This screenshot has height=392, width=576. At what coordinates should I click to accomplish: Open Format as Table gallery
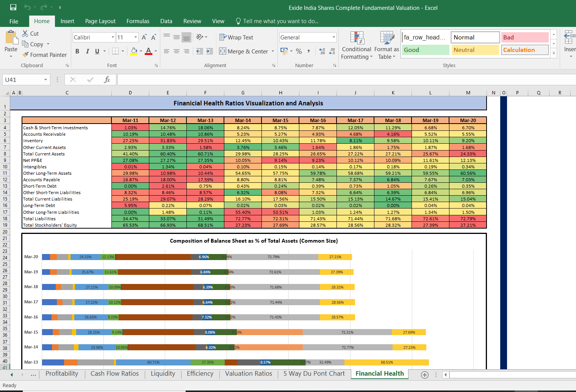click(387, 45)
